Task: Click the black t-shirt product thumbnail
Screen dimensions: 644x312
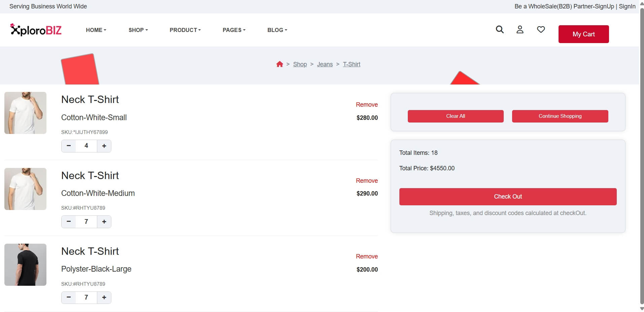Action: pos(25,265)
